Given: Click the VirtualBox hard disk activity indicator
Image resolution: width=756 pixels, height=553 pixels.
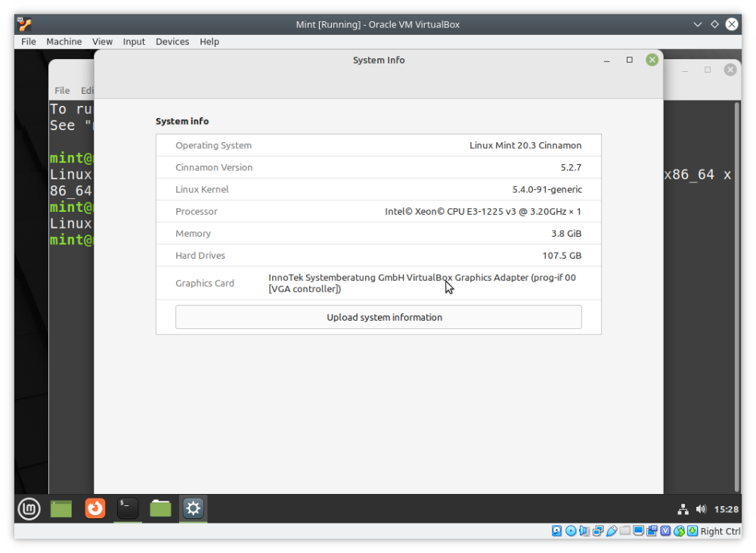Looking at the screenshot, I should pos(557,531).
